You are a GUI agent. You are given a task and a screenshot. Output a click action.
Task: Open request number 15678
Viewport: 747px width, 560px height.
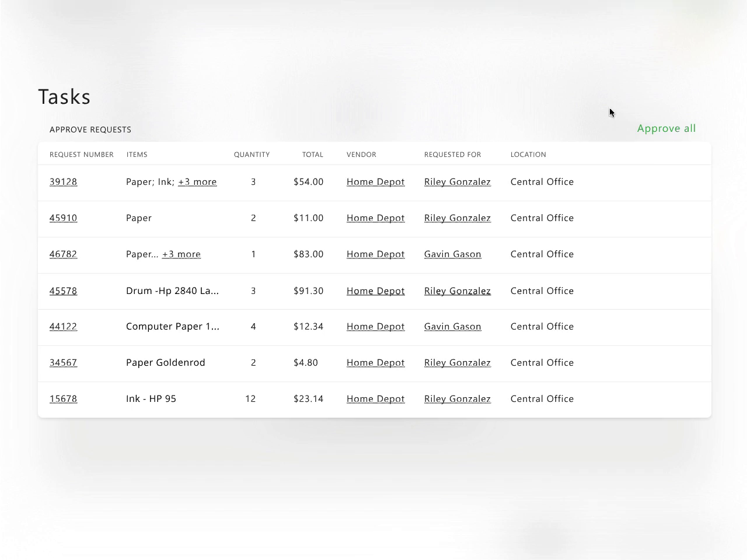[x=63, y=398]
